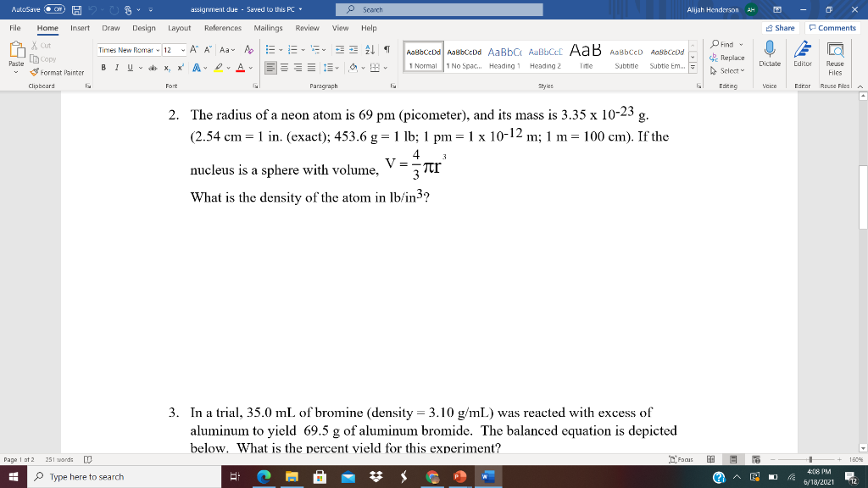This screenshot has height=488, width=868.
Task: Open the References tab
Action: click(x=223, y=28)
